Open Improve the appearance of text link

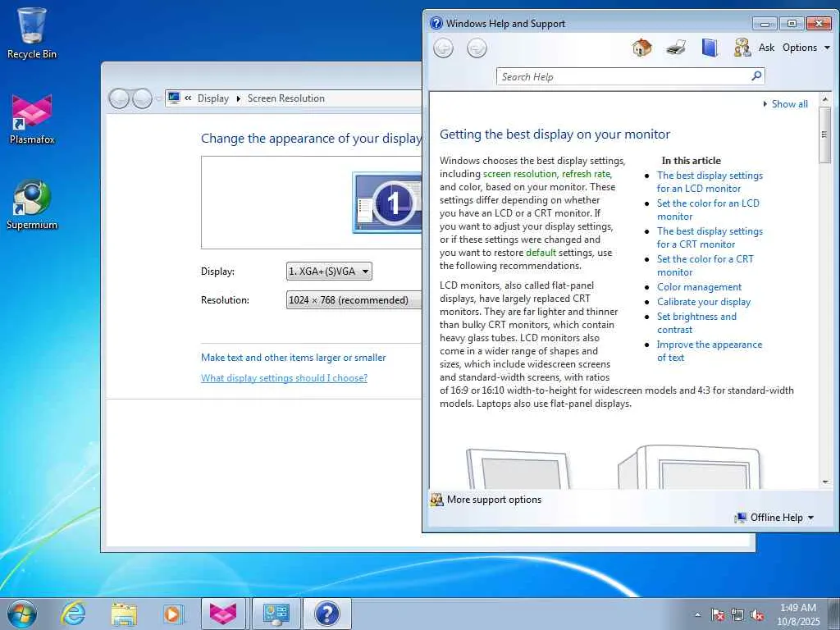(x=710, y=351)
